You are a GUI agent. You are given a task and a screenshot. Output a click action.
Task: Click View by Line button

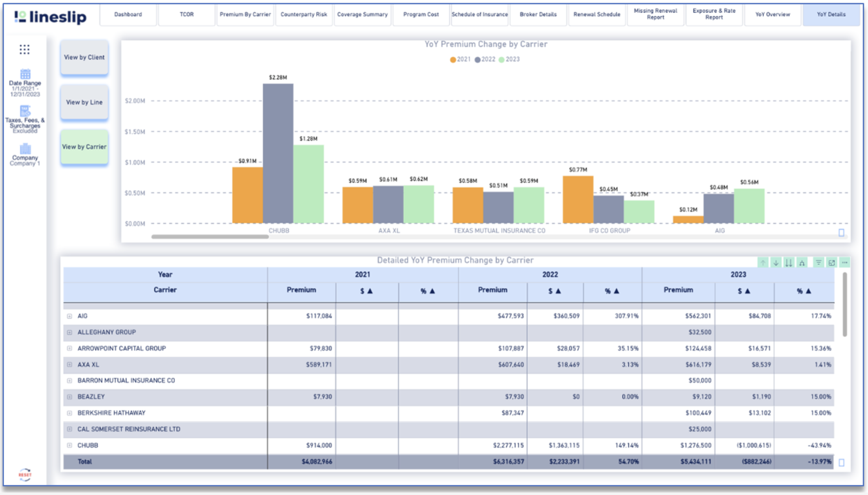[84, 102]
